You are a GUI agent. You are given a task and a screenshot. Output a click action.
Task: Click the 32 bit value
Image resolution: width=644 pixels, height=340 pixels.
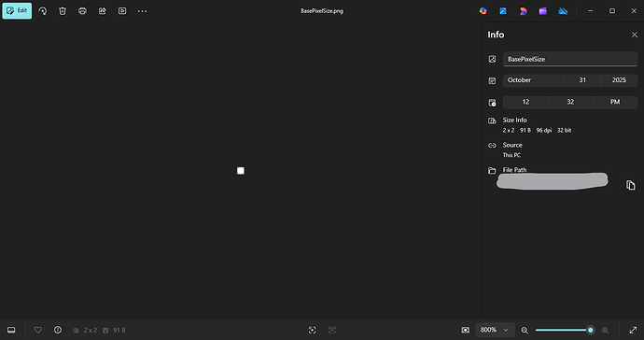point(564,131)
